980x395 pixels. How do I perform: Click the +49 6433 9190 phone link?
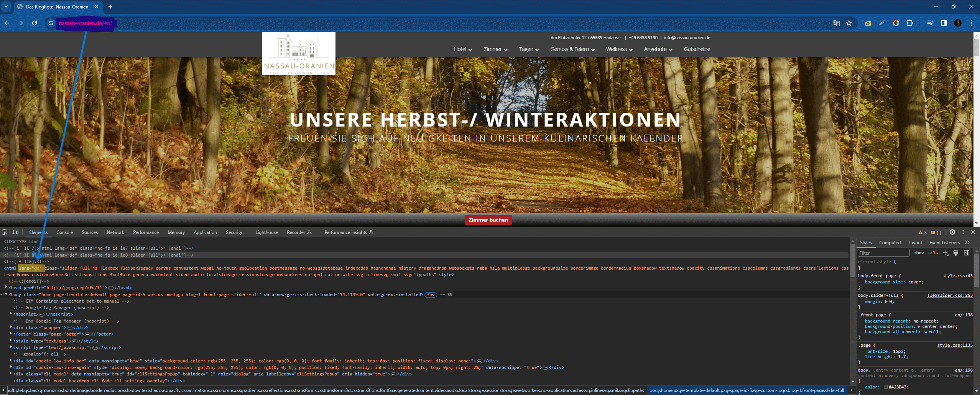click(x=643, y=38)
